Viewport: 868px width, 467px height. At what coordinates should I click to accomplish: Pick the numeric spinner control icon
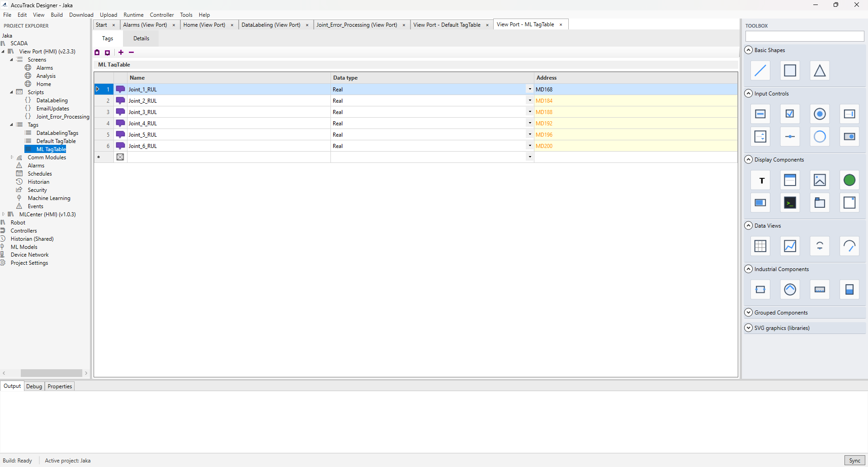click(x=760, y=137)
